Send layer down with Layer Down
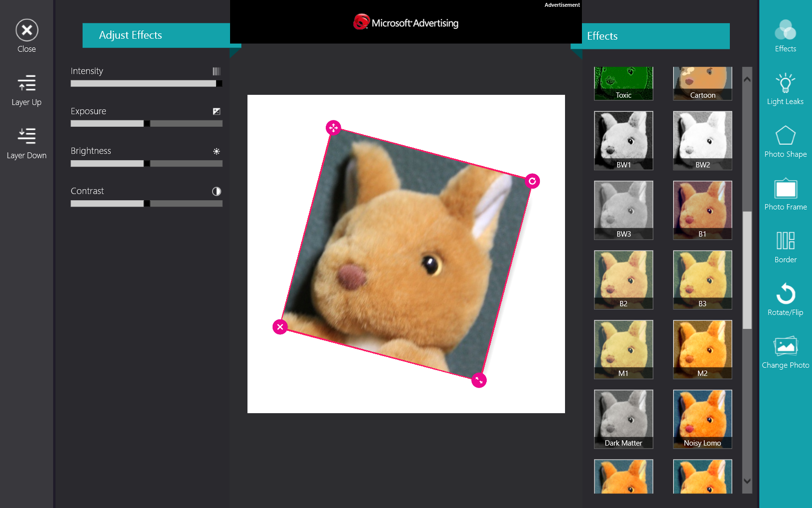 pyautogui.click(x=27, y=136)
